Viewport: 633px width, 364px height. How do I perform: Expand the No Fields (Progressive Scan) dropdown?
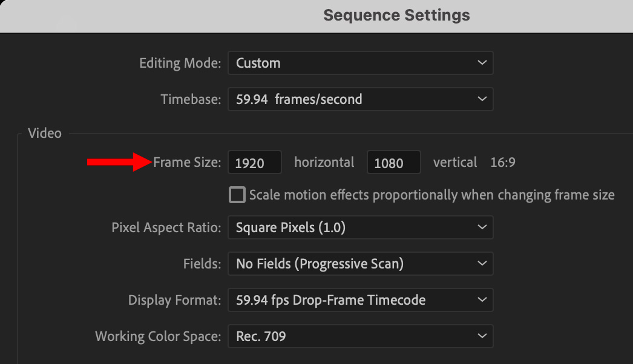pos(360,264)
